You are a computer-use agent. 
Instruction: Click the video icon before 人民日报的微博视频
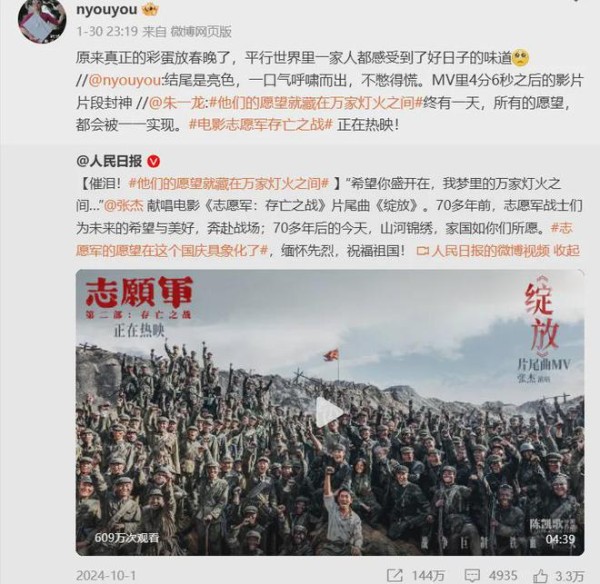pos(422,251)
